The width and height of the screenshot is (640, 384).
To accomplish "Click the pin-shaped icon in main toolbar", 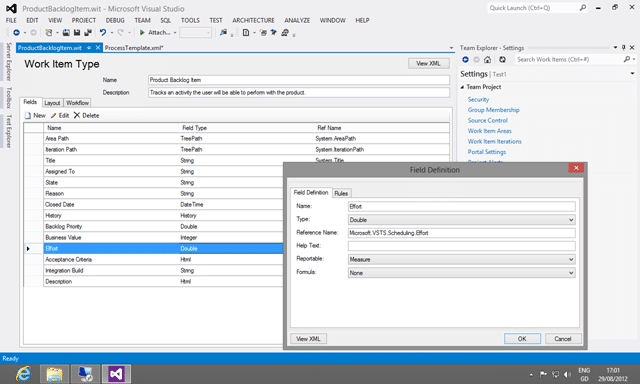I will pos(273,33).
